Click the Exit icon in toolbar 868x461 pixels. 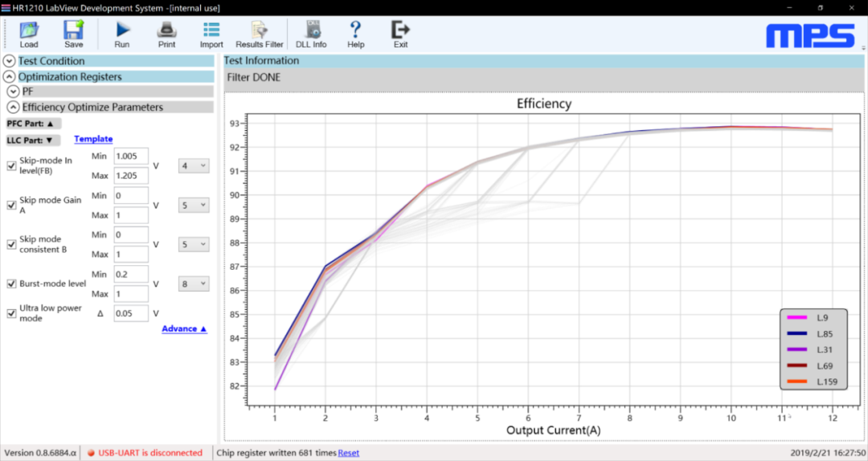point(400,31)
